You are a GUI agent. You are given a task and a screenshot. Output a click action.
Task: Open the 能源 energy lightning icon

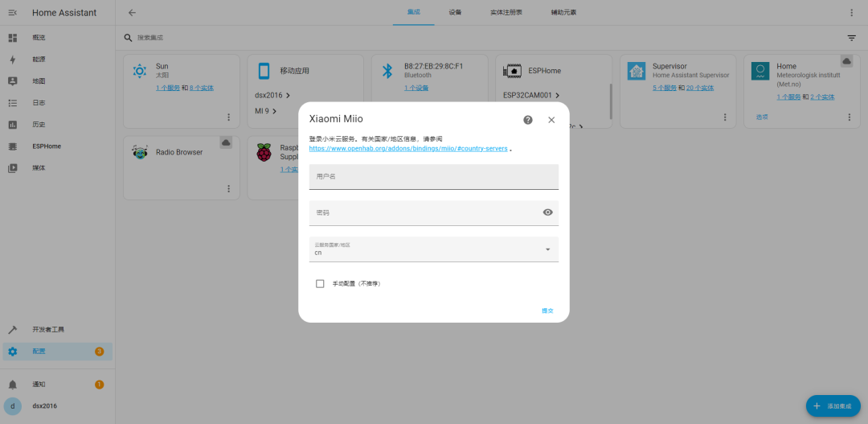point(13,60)
